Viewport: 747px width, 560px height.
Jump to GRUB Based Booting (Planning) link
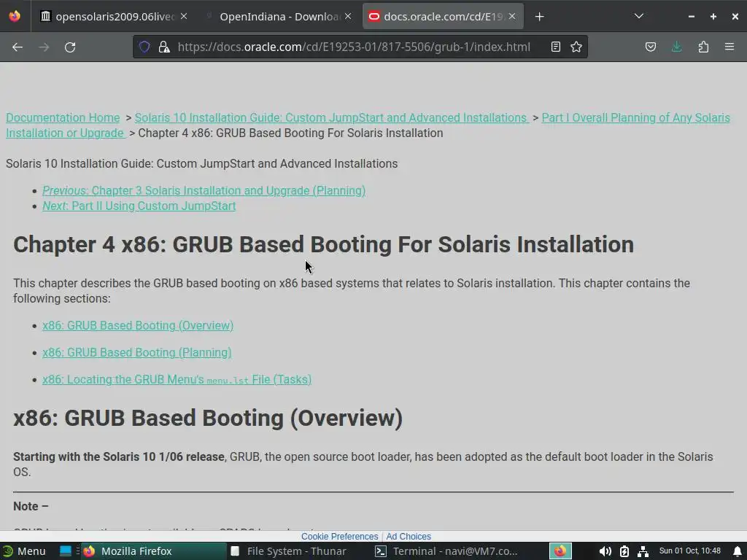coord(136,352)
